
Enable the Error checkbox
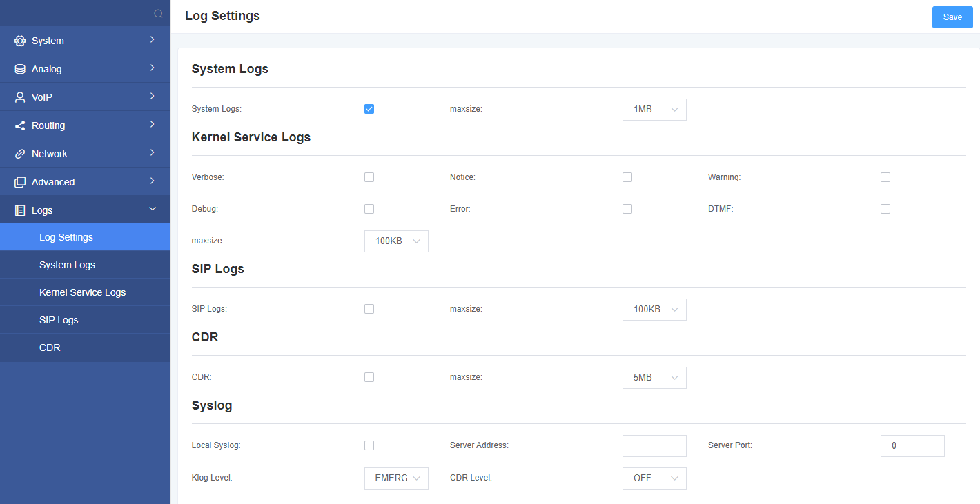[627, 209]
